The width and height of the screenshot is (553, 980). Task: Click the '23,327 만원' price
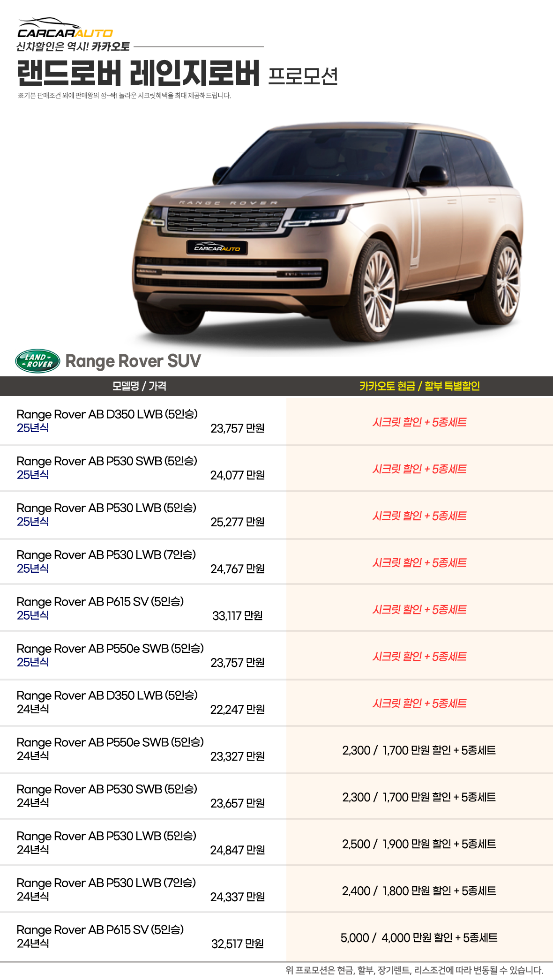point(238,756)
